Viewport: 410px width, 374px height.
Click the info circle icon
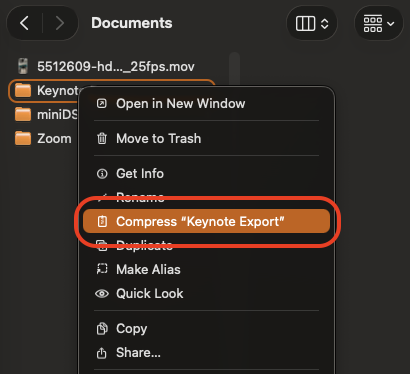(102, 174)
